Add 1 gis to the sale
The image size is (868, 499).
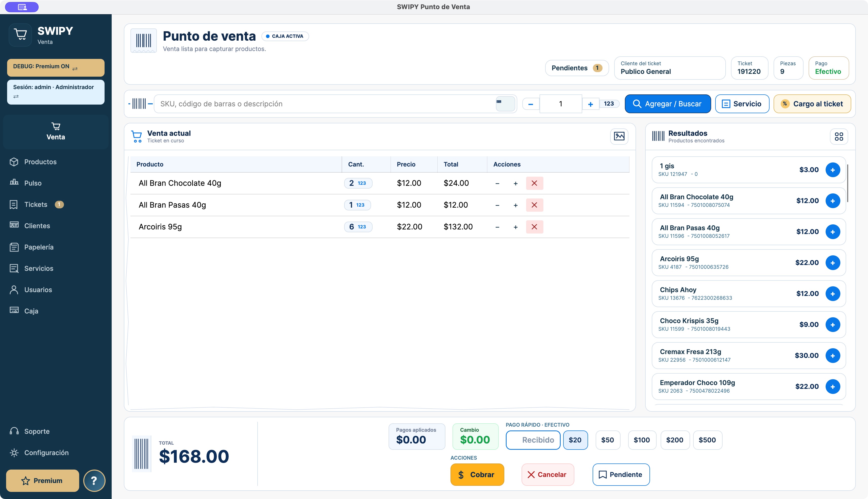click(833, 170)
